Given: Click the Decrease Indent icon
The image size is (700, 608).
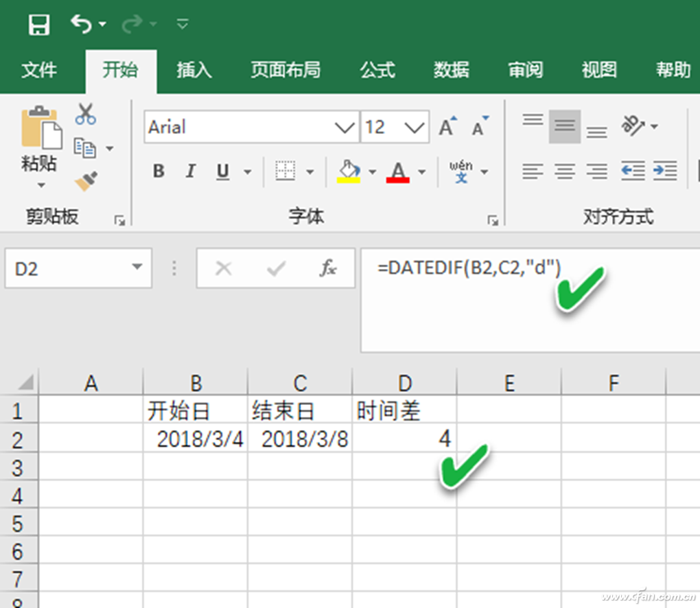Looking at the screenshot, I should [x=633, y=172].
